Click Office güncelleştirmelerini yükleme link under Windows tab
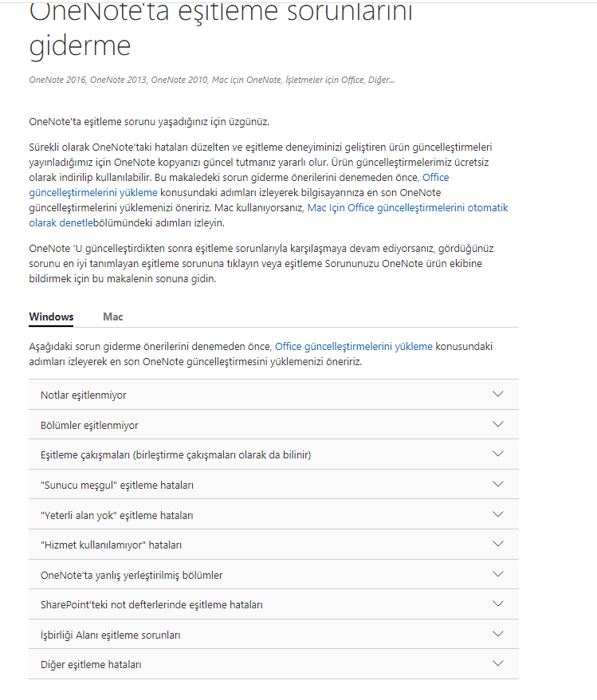Image resolution: width=597 pixels, height=700 pixels. coord(353,347)
